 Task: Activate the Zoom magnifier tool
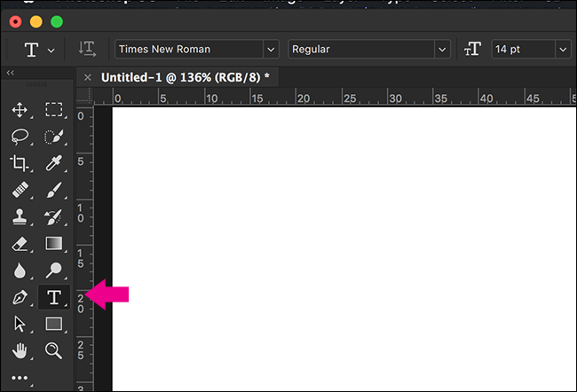click(54, 351)
